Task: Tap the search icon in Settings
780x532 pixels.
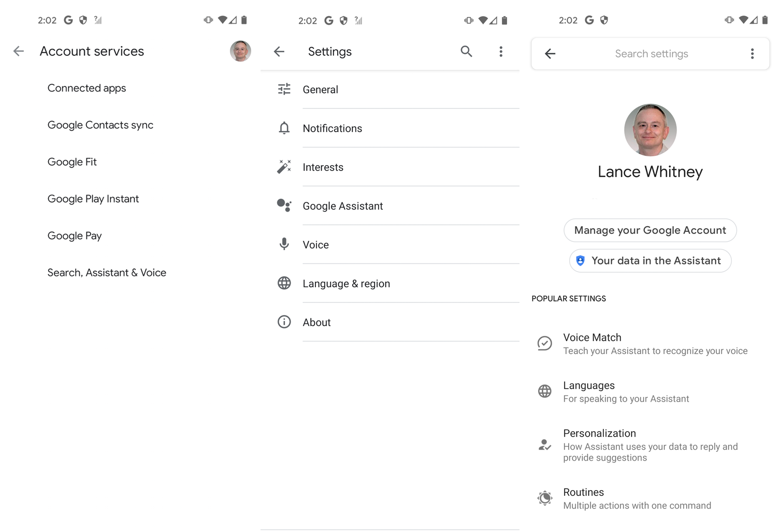Action: coord(466,51)
